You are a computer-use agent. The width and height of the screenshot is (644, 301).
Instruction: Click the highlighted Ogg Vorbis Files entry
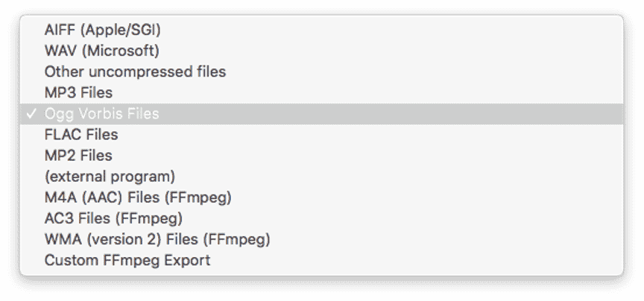(101, 114)
